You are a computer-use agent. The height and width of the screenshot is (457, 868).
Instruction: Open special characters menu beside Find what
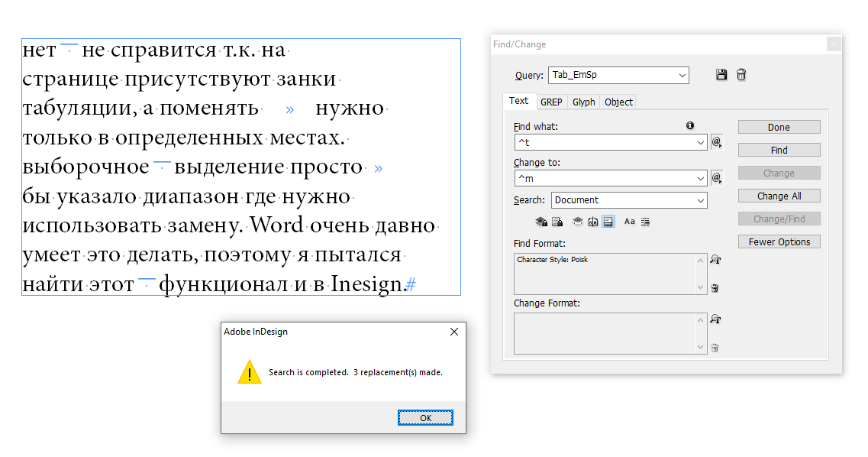pyautogui.click(x=717, y=142)
